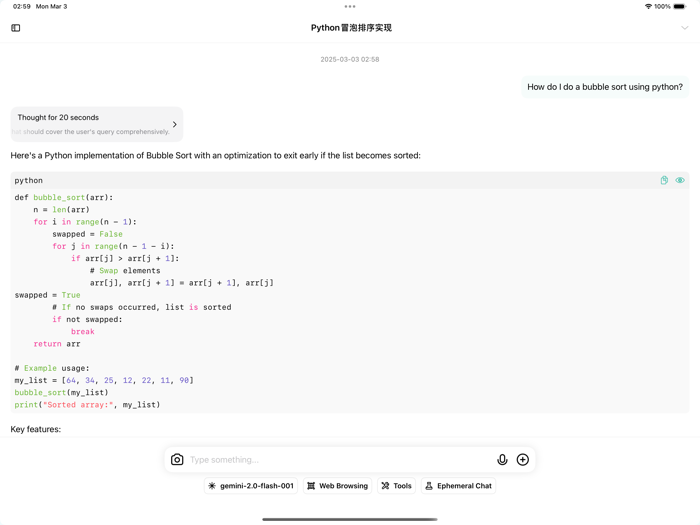Add an attachment with the plus icon

(523, 459)
